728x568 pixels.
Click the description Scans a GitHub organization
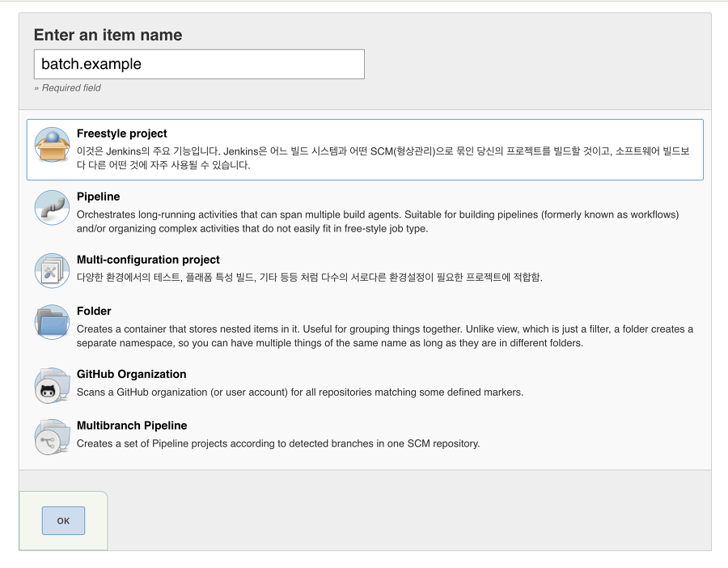click(x=300, y=392)
